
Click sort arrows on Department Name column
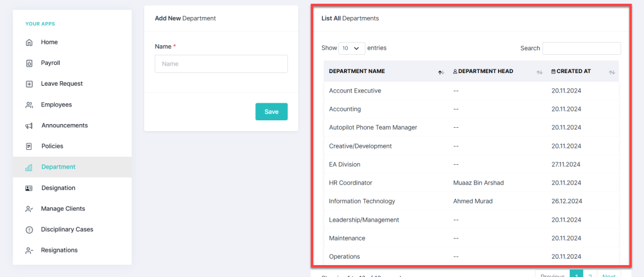tap(441, 72)
